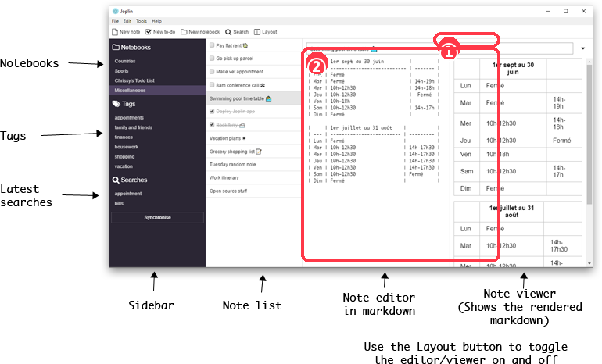Click the Synchronise button
602x364 pixels.
pos(157,217)
